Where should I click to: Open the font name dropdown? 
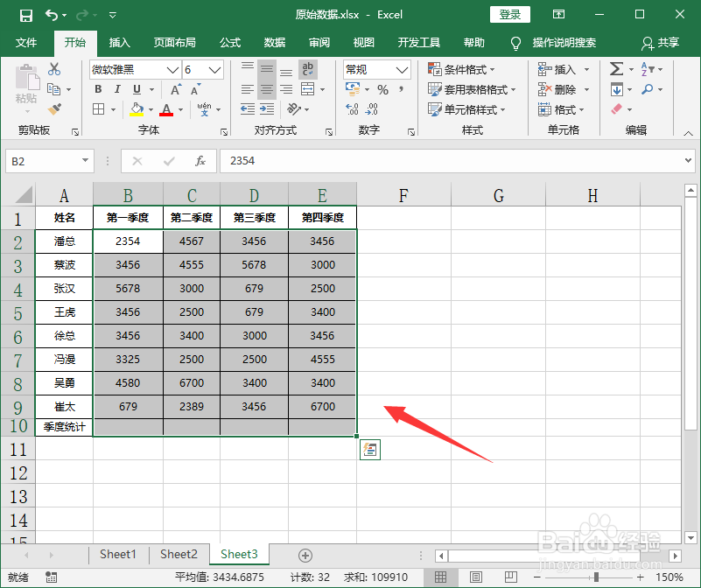coord(172,70)
